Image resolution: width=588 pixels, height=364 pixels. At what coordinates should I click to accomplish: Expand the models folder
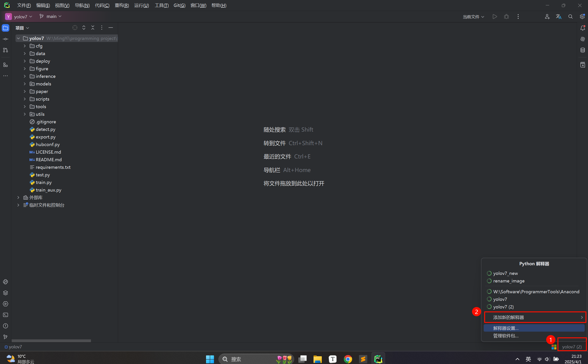tap(25, 84)
